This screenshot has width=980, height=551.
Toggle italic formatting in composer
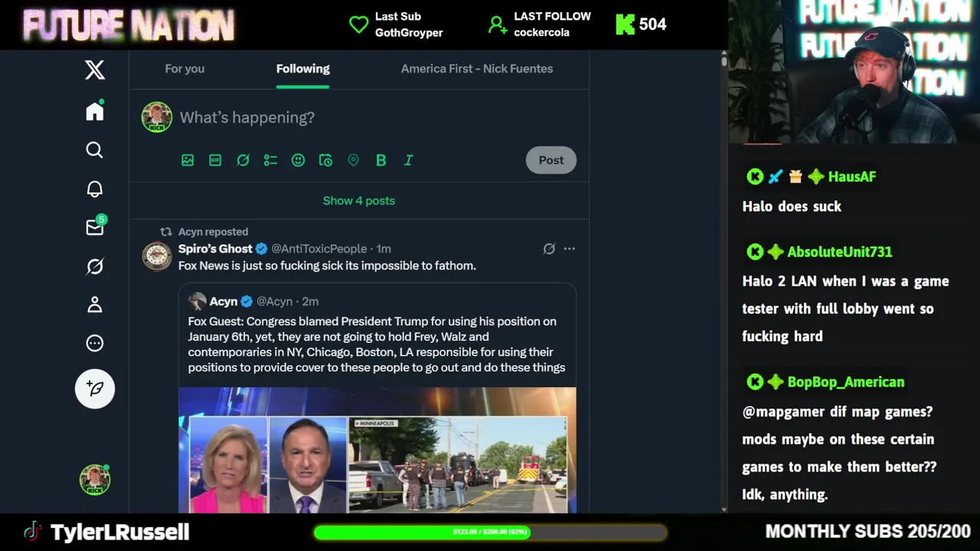pyautogui.click(x=408, y=160)
